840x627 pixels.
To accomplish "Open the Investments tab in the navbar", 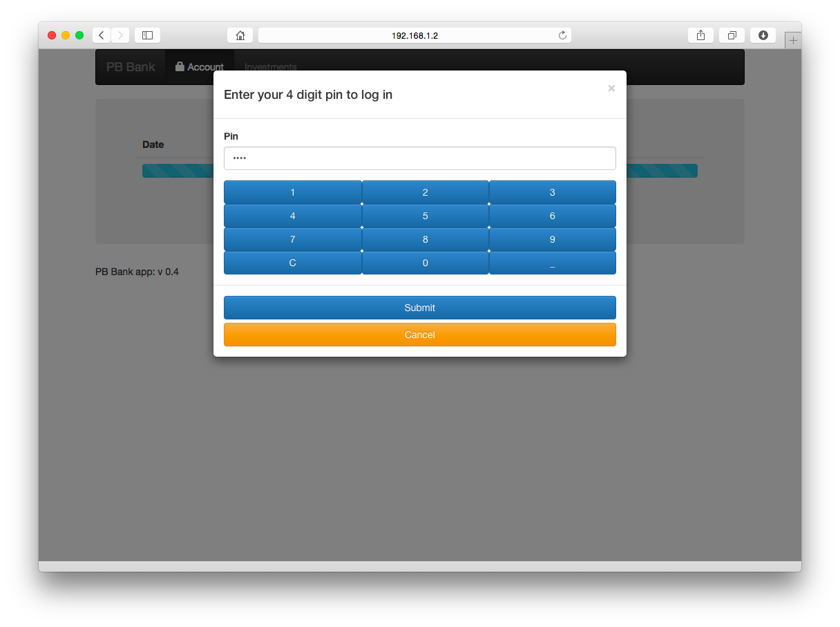I will 271,67.
